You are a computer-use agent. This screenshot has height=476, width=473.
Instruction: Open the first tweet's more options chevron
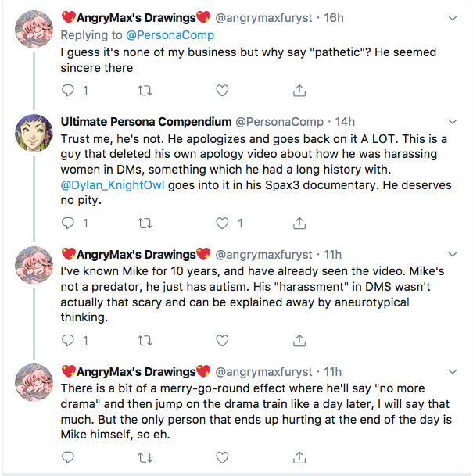tap(453, 16)
